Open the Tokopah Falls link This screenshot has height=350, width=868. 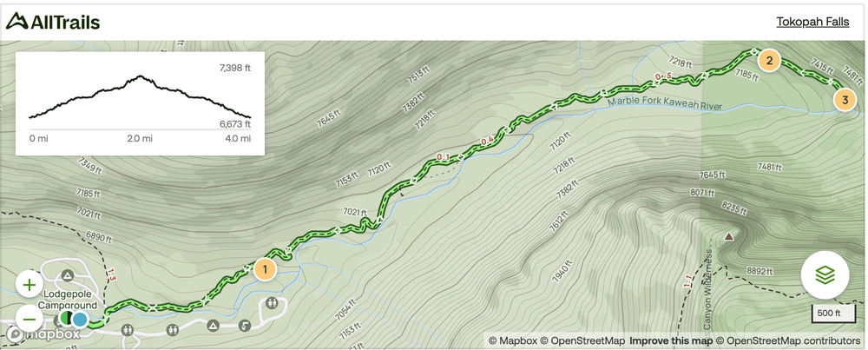pyautogui.click(x=812, y=23)
